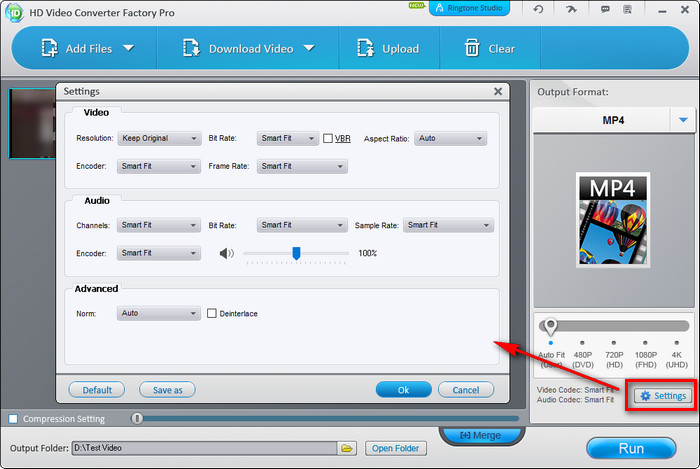Open the feedback chat bubble icon
The height and width of the screenshot is (469, 700).
coord(605,9)
